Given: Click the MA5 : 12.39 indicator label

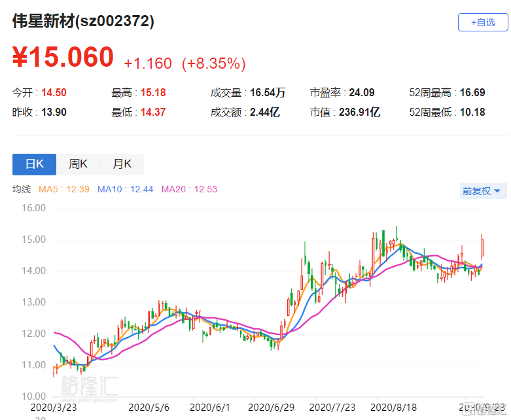Looking at the screenshot, I should (x=64, y=189).
